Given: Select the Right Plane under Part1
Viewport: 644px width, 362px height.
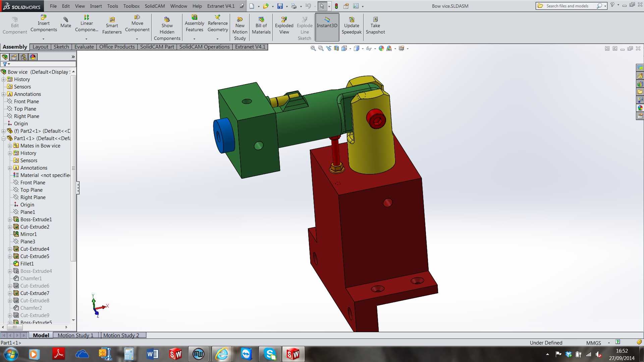Looking at the screenshot, I should pos(33,197).
